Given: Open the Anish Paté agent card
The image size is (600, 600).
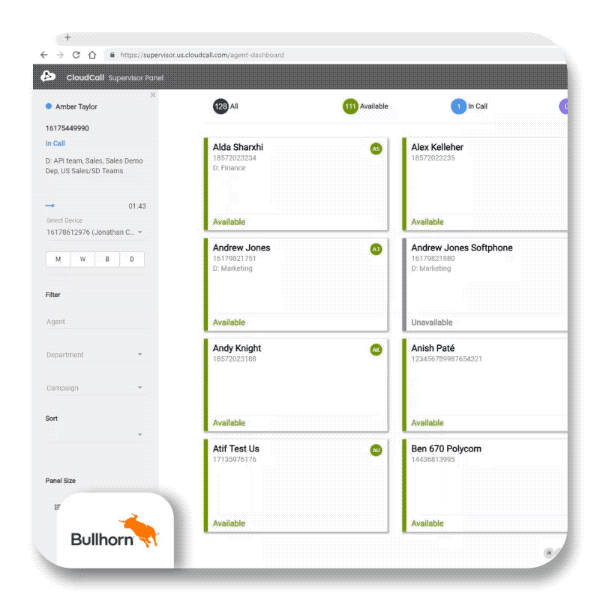Looking at the screenshot, I should click(485, 385).
